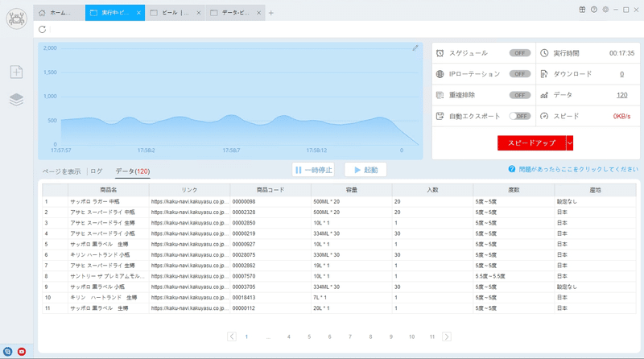The width and height of the screenshot is (644, 359).
Task: Click the run time clock icon
Action: [x=544, y=53]
